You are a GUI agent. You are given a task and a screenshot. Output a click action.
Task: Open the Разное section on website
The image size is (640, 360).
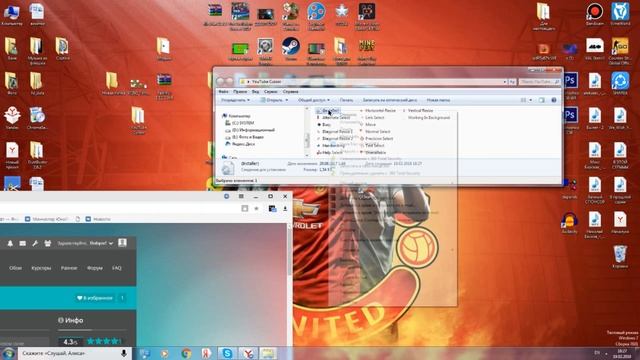tap(69, 268)
